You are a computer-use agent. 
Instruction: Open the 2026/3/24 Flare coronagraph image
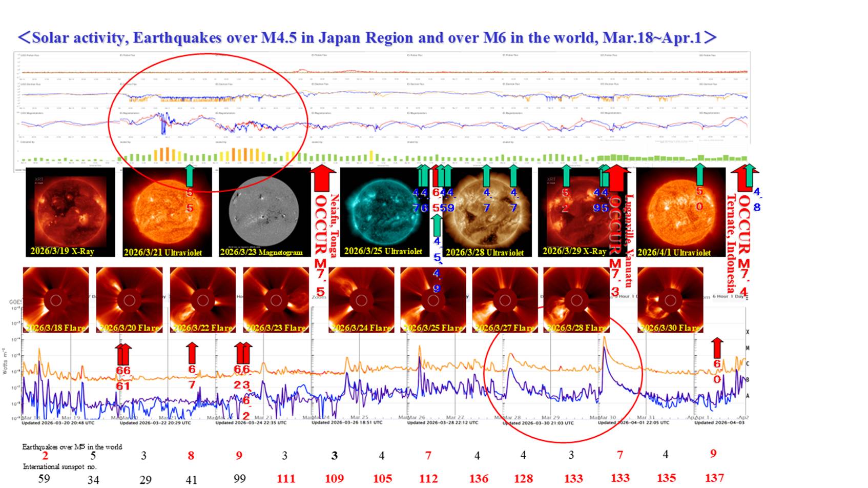click(x=361, y=300)
